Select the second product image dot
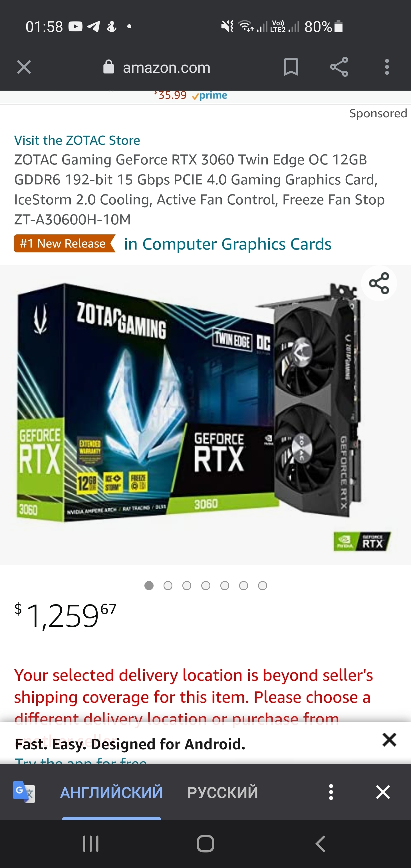The image size is (411, 868). (168, 586)
